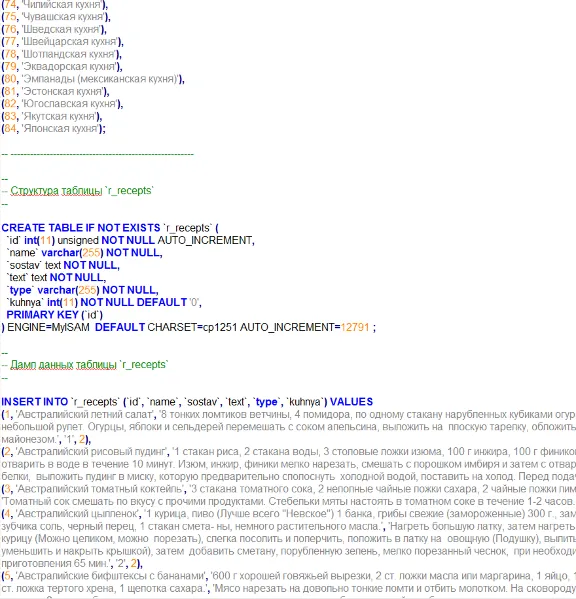Screen dimensions: 576x599
Task: Click the AUTO_INCREMENT value 12791
Action: tap(355, 327)
